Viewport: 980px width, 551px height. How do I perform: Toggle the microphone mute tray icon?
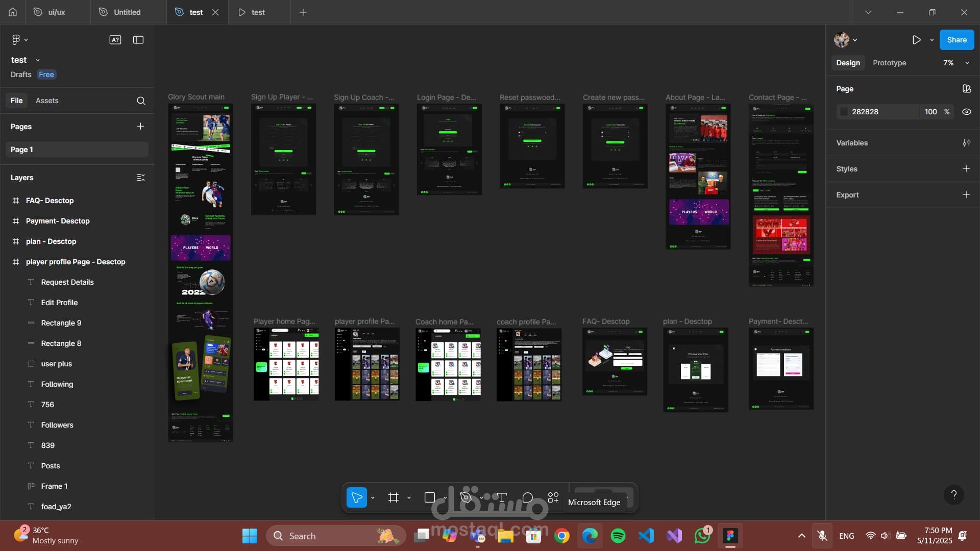(822, 536)
